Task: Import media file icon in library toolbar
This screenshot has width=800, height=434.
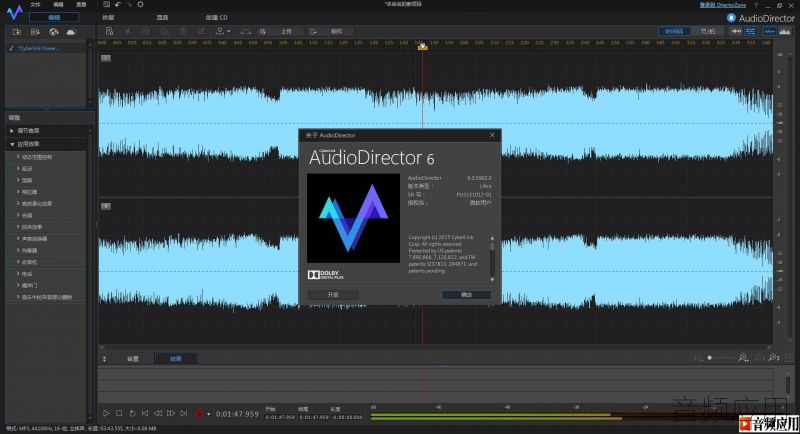Action: click(x=16, y=32)
